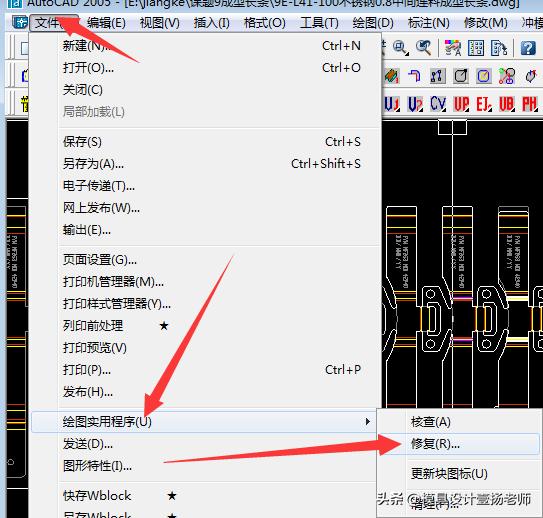Open the Properties palette icon
The image size is (543, 518).
pos(453,48)
